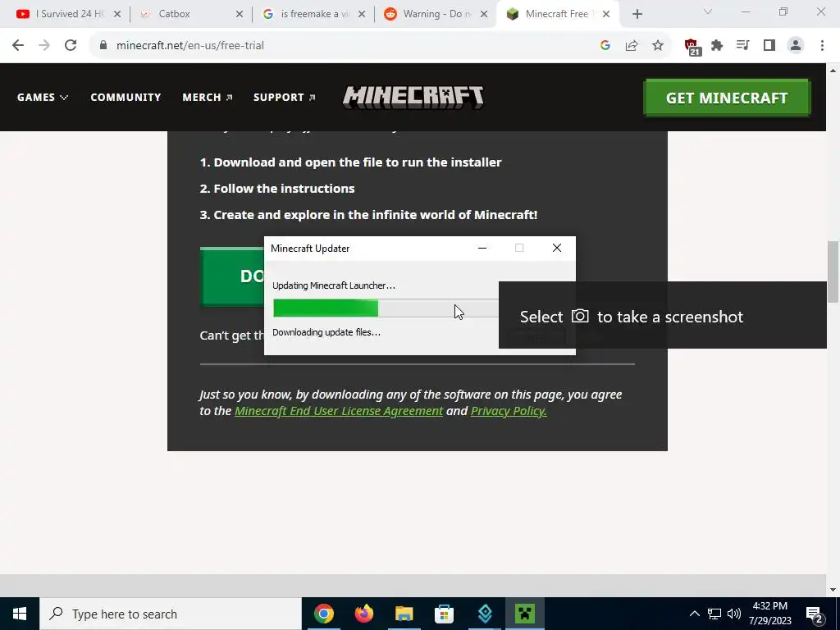Click the camera icon in screenshot tip
This screenshot has width=840, height=630.
pyautogui.click(x=580, y=316)
